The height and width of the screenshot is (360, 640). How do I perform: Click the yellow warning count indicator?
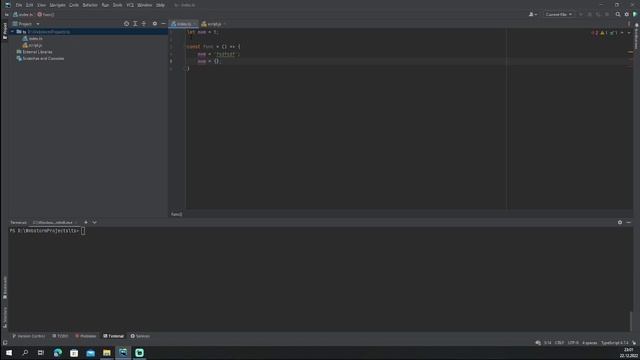tap(604, 33)
